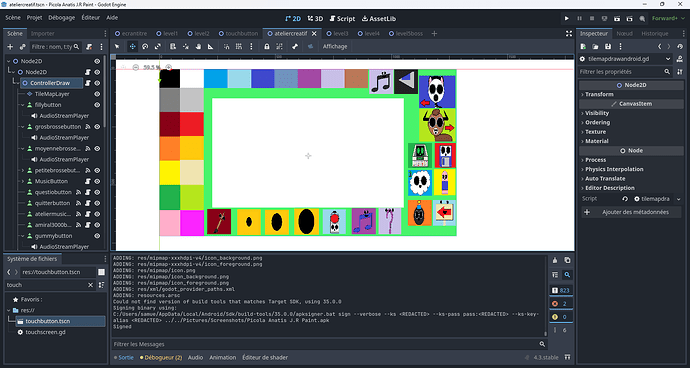Screen dimensions: 690x368
Task: Open the Nœud tab in the Inspector dock
Action: point(624,33)
